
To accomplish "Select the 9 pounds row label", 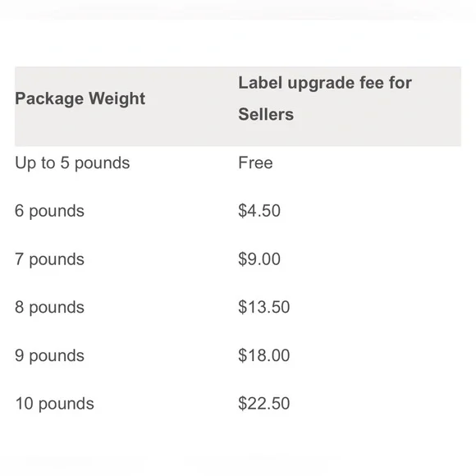I will point(49,356).
